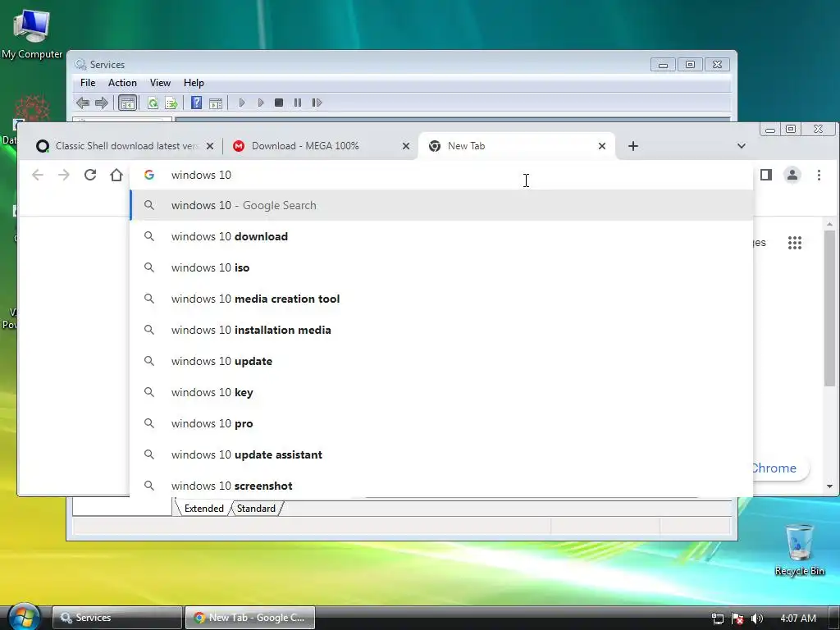840x630 pixels.
Task: Click Chrome back navigation arrow
Action: [x=38, y=175]
